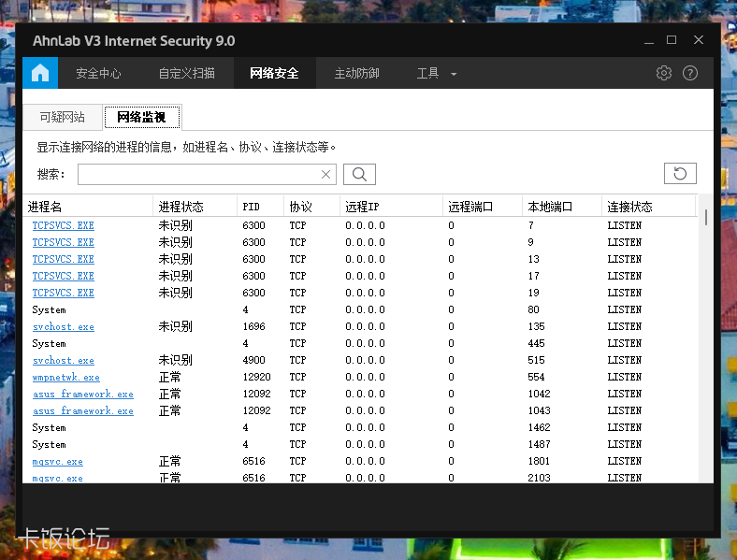Select the 网络监视 tab
This screenshot has width=737, height=560.
[x=141, y=117]
